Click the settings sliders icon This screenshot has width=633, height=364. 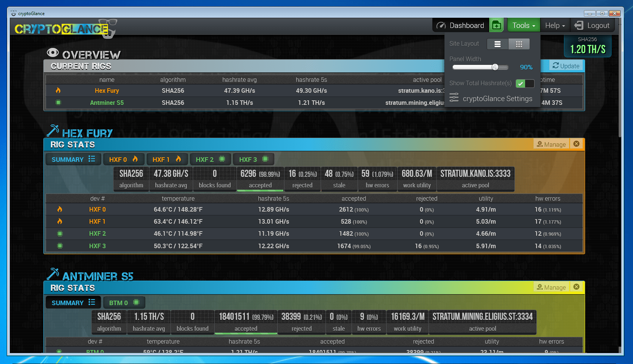tap(454, 97)
